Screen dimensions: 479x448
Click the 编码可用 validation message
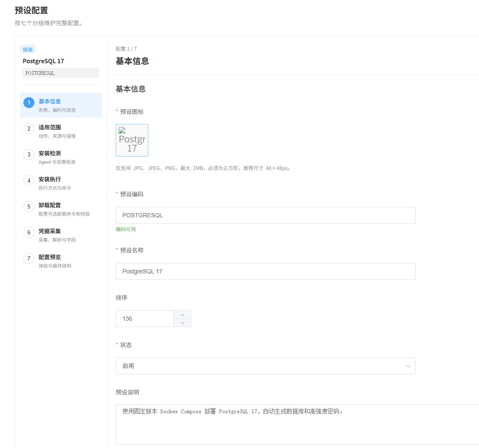[126, 229]
